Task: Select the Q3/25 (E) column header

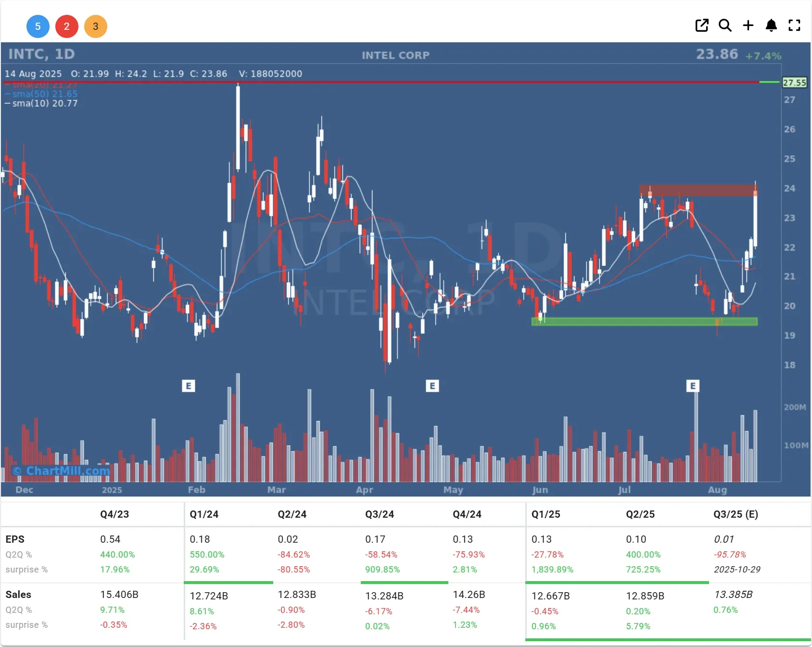Action: click(x=736, y=514)
